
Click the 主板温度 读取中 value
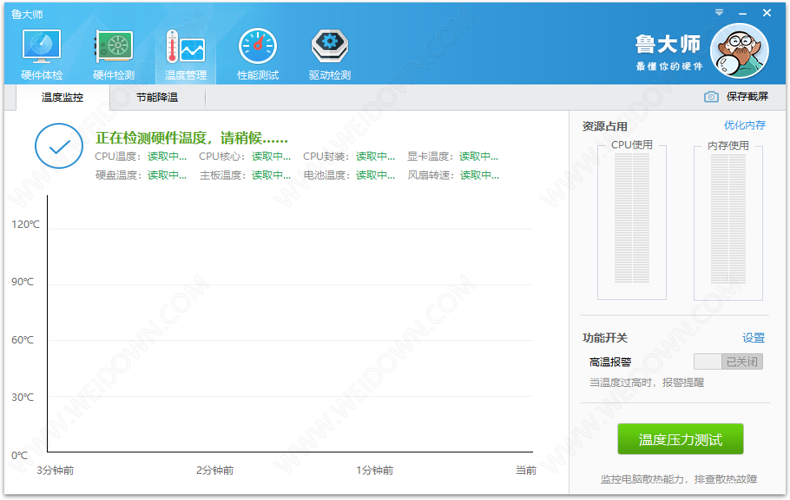point(272,175)
